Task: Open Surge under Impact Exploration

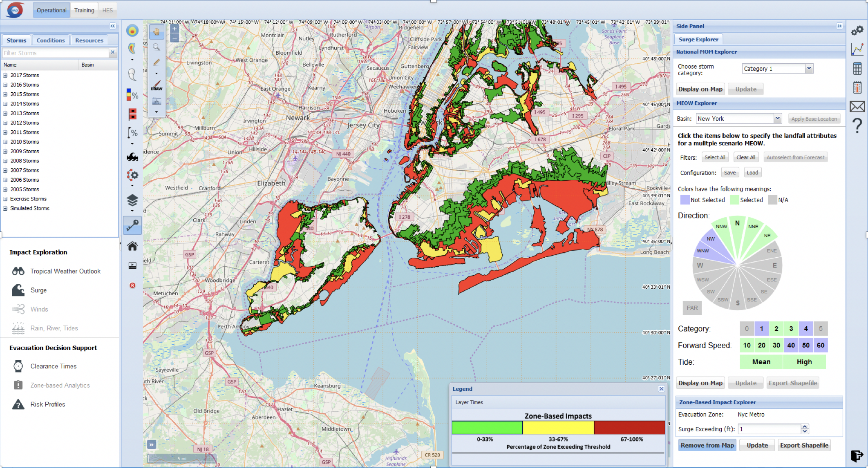Action: (38, 290)
